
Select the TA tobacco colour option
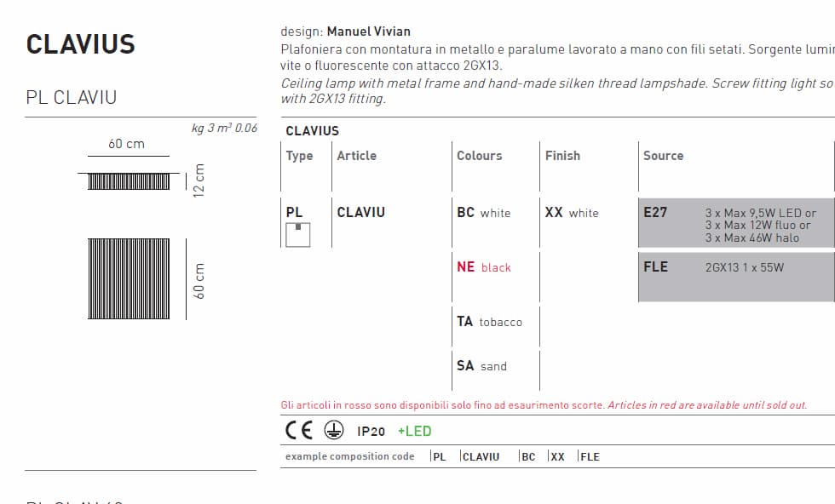489,322
